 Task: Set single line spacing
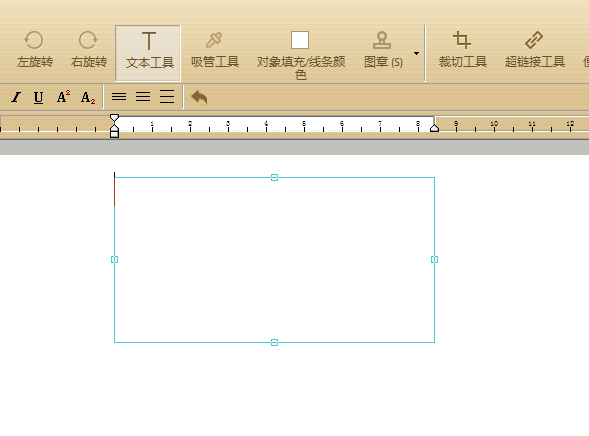click(119, 97)
